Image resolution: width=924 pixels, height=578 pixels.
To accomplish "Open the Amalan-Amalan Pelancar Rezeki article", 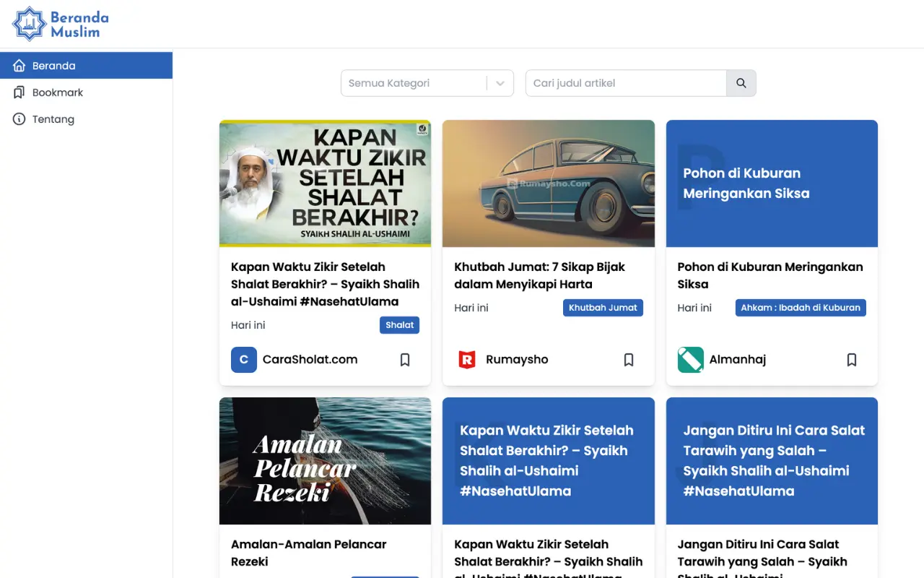I will point(308,553).
